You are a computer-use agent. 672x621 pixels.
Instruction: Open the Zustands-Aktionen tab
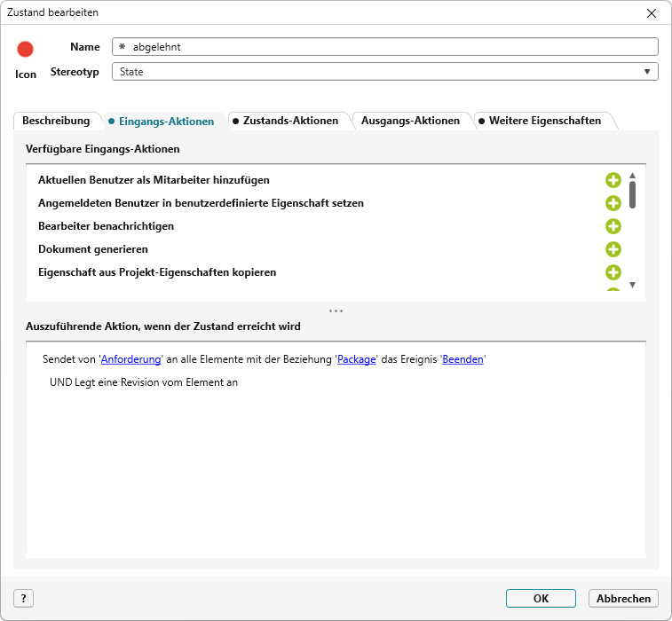[x=289, y=121]
